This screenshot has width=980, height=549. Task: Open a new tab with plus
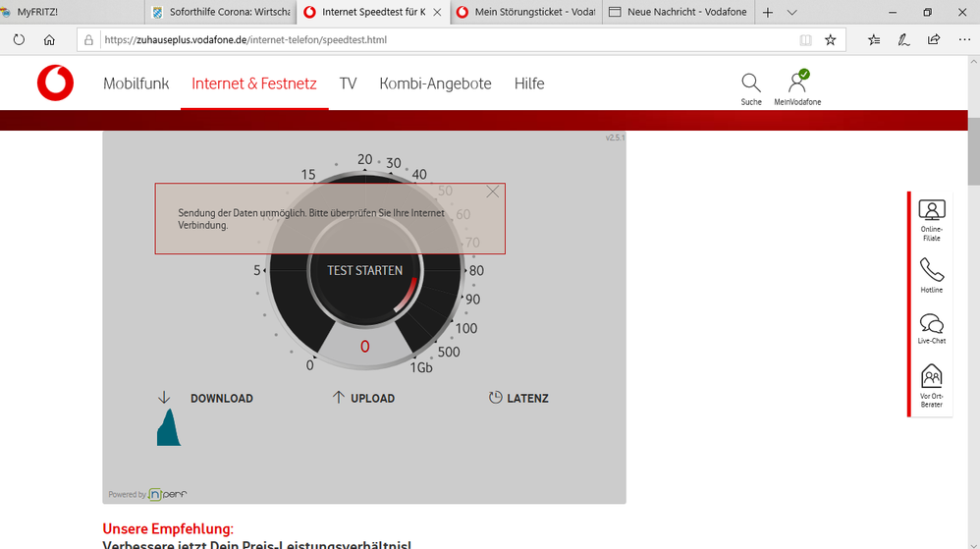point(768,13)
